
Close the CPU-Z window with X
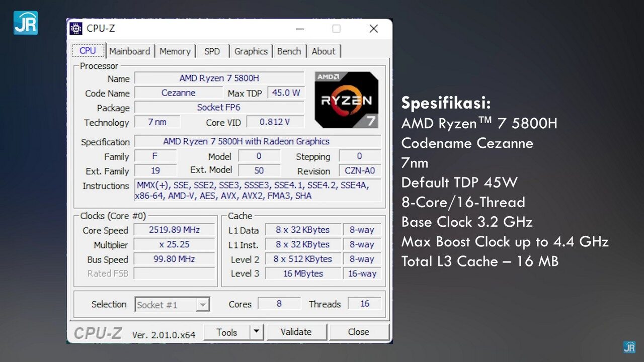point(373,29)
